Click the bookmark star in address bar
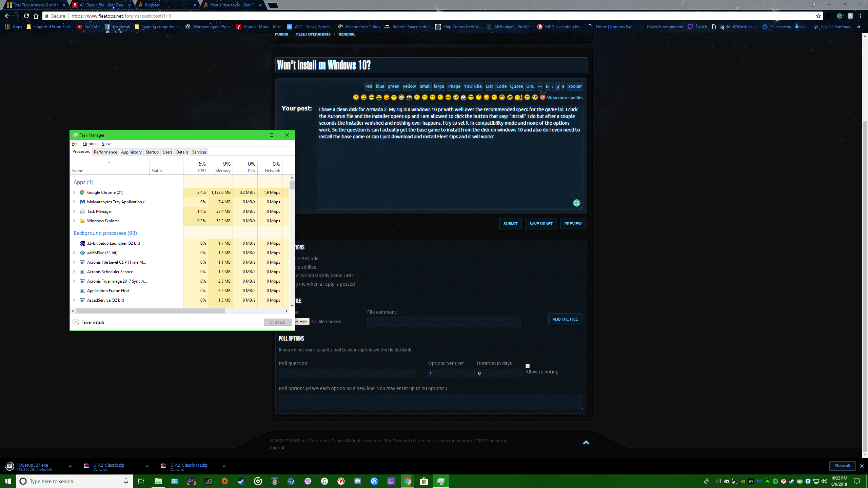868x488 pixels. click(818, 16)
